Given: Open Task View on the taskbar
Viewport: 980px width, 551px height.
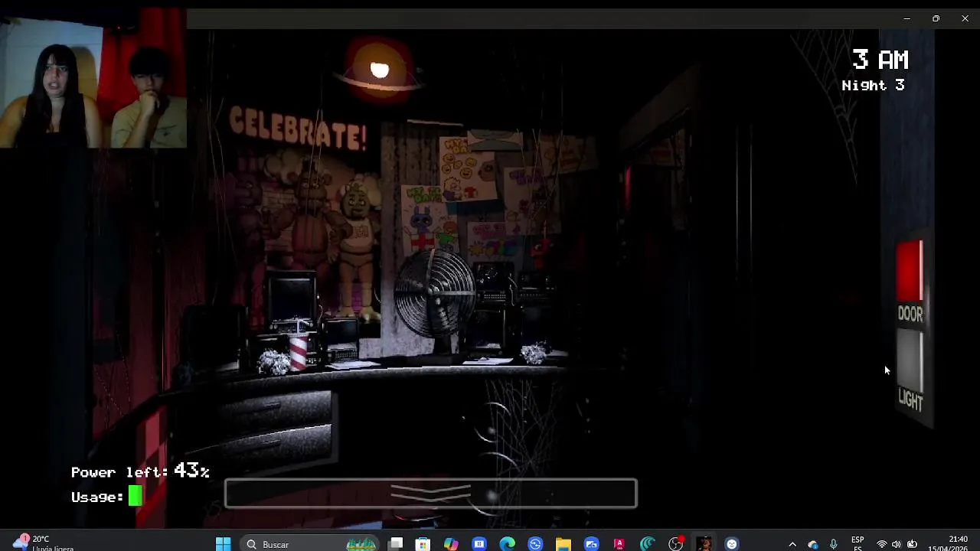Looking at the screenshot, I should [x=396, y=544].
